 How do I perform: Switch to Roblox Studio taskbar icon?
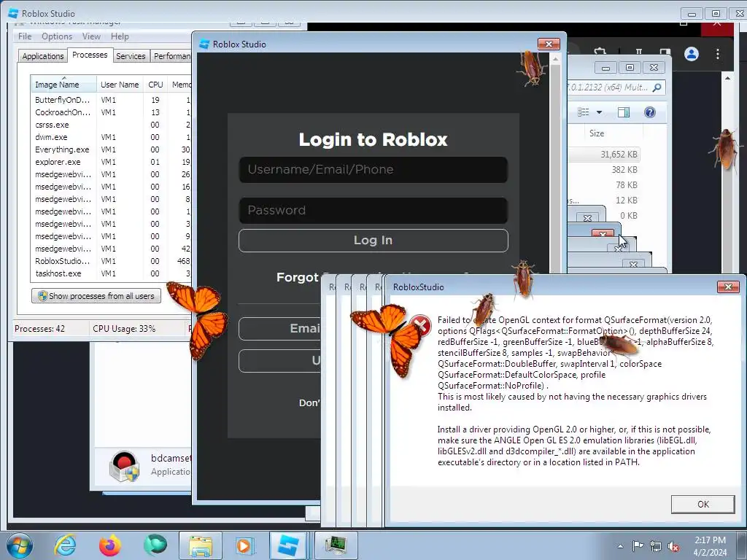[x=288, y=545]
